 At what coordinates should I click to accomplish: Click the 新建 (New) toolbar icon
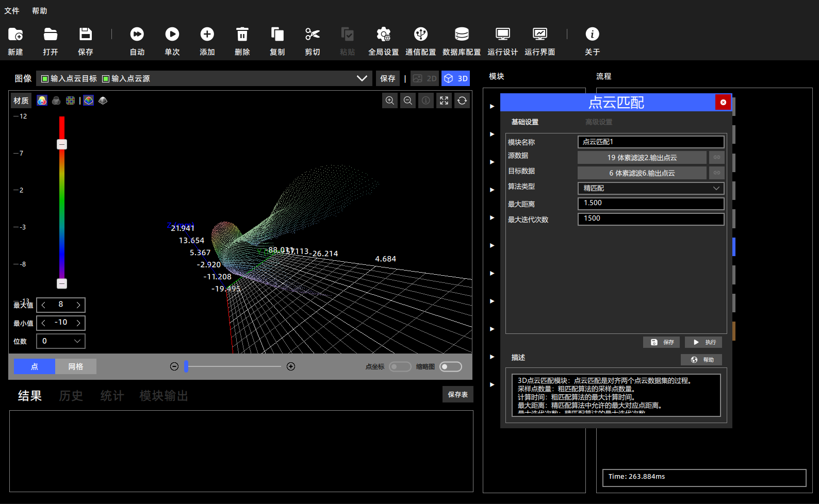click(15, 35)
